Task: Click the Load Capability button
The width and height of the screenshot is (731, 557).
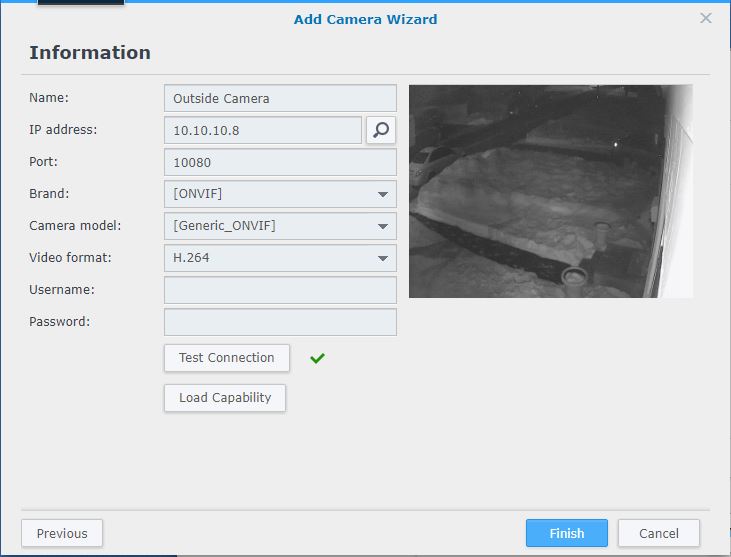Action: (225, 398)
